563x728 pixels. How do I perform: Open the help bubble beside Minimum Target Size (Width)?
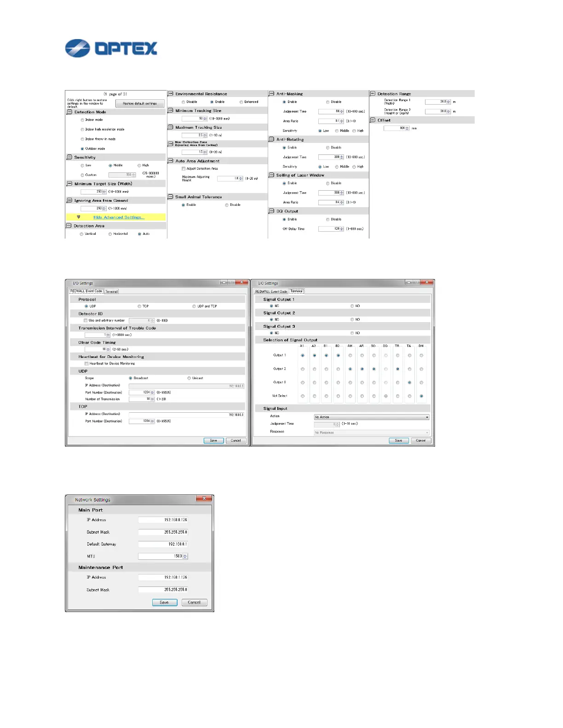[x=69, y=184]
